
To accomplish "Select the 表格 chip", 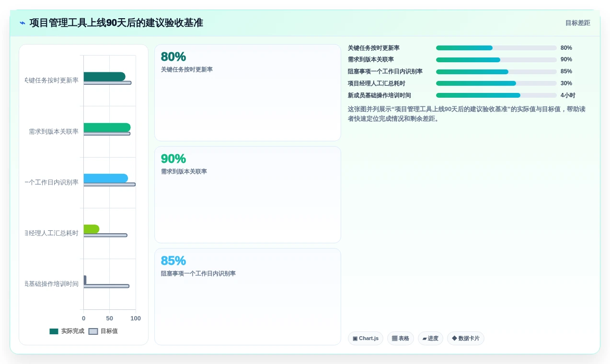I will [x=401, y=338].
